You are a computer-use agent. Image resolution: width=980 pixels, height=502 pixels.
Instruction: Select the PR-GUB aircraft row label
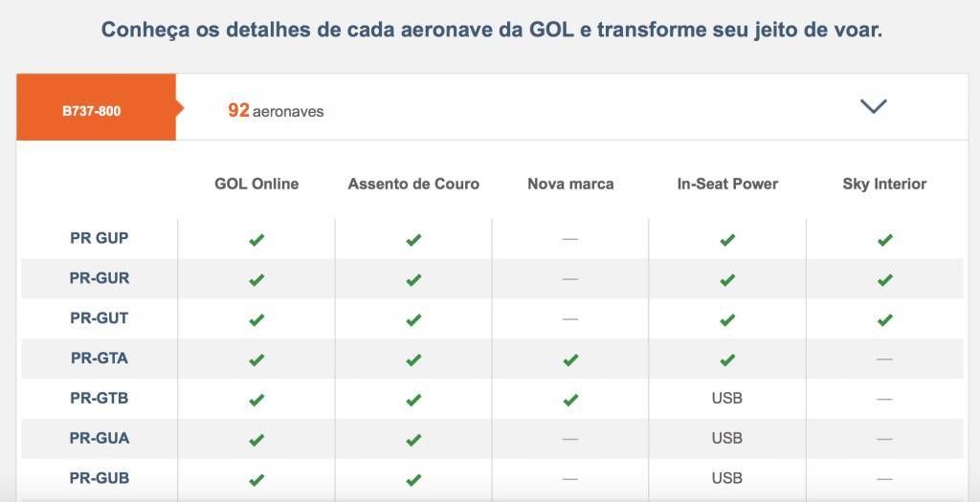[x=100, y=478]
